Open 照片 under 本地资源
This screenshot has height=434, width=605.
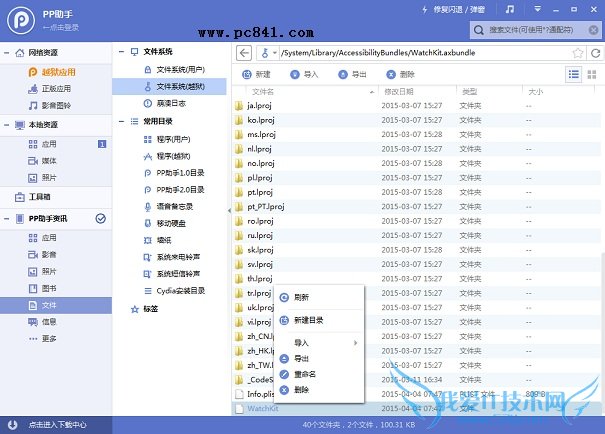42,178
